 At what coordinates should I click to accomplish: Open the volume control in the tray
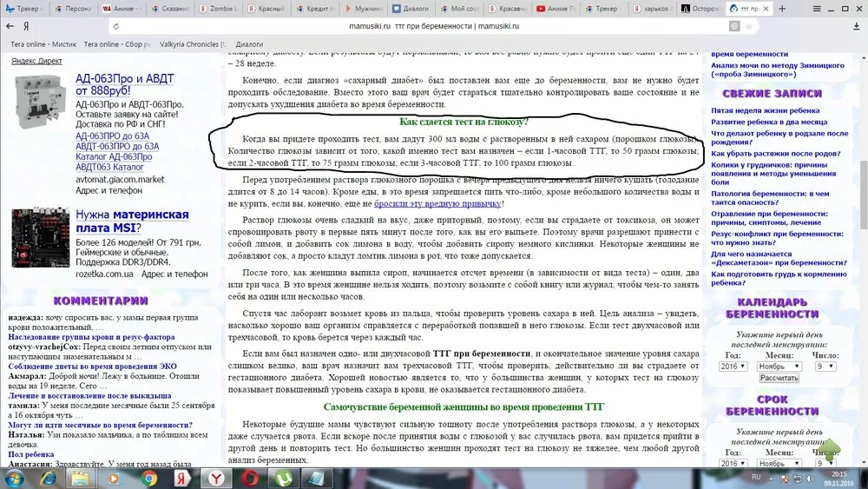pyautogui.click(x=810, y=479)
